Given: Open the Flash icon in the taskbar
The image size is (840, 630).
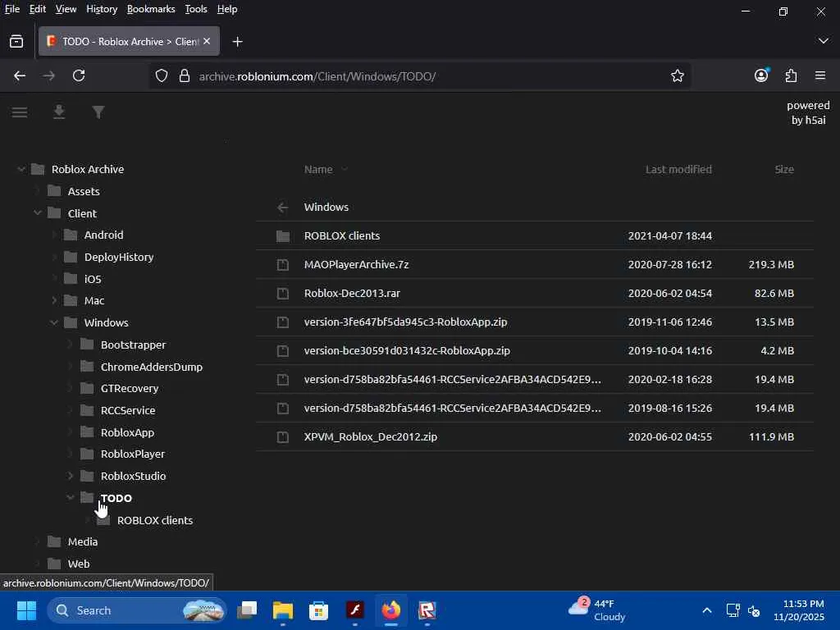Looking at the screenshot, I should click(354, 610).
